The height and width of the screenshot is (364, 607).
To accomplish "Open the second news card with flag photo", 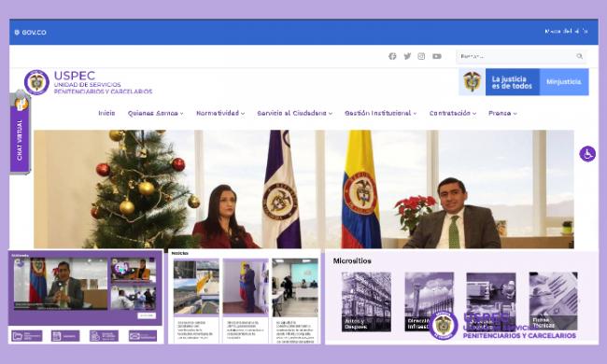I will [x=246, y=301].
